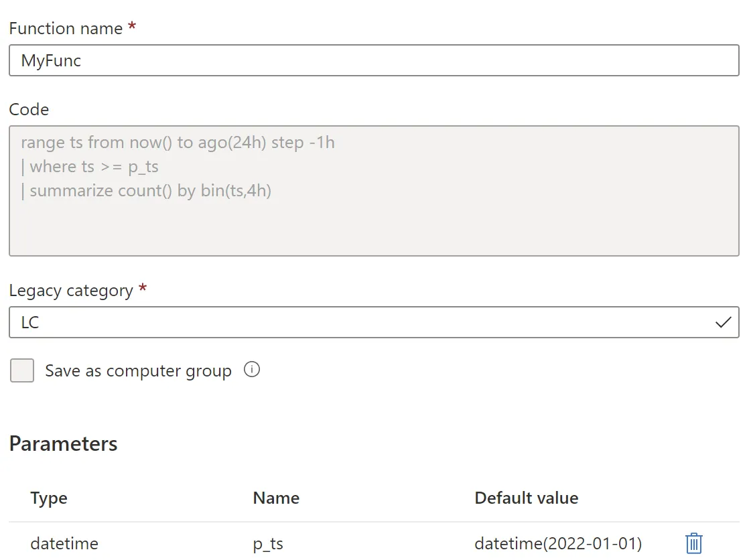Select the p_ts parameter name cell
749x560 pixels.
coord(268,544)
